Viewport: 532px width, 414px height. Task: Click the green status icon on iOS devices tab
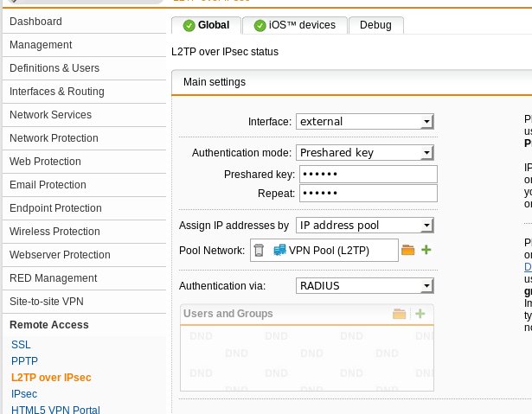pos(260,25)
